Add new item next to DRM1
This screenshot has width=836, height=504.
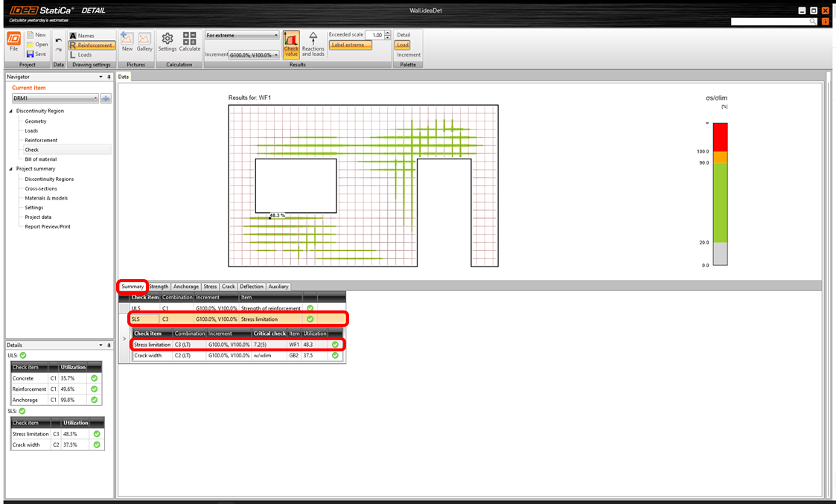pyautogui.click(x=106, y=98)
